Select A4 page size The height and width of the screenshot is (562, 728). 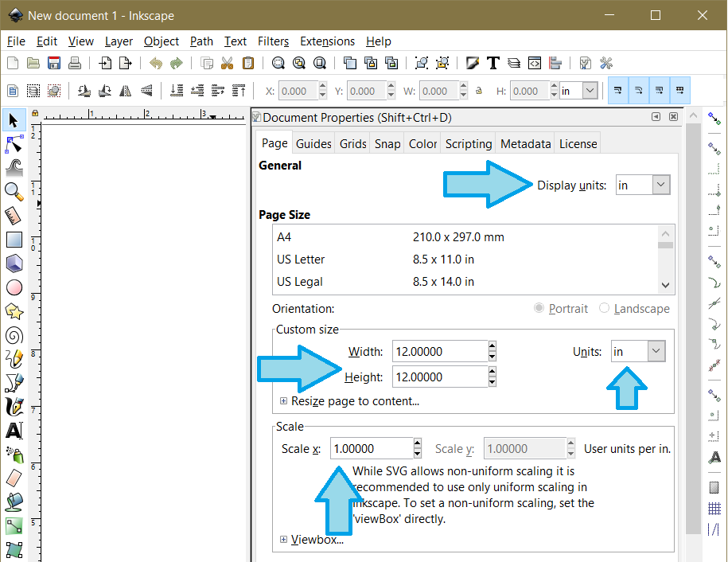[x=465, y=237]
